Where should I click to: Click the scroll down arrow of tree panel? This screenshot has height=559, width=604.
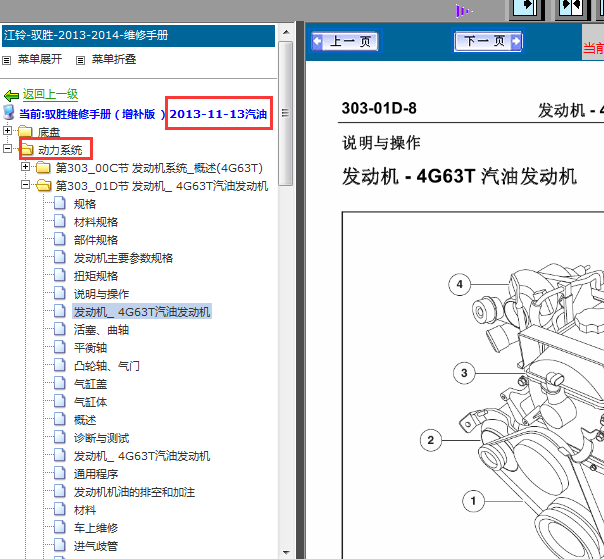286,552
